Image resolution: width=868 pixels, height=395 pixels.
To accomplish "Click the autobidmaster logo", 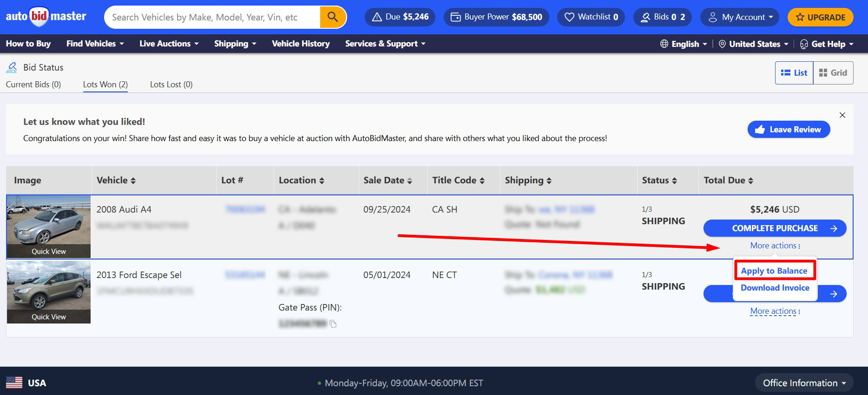I will click(x=46, y=17).
